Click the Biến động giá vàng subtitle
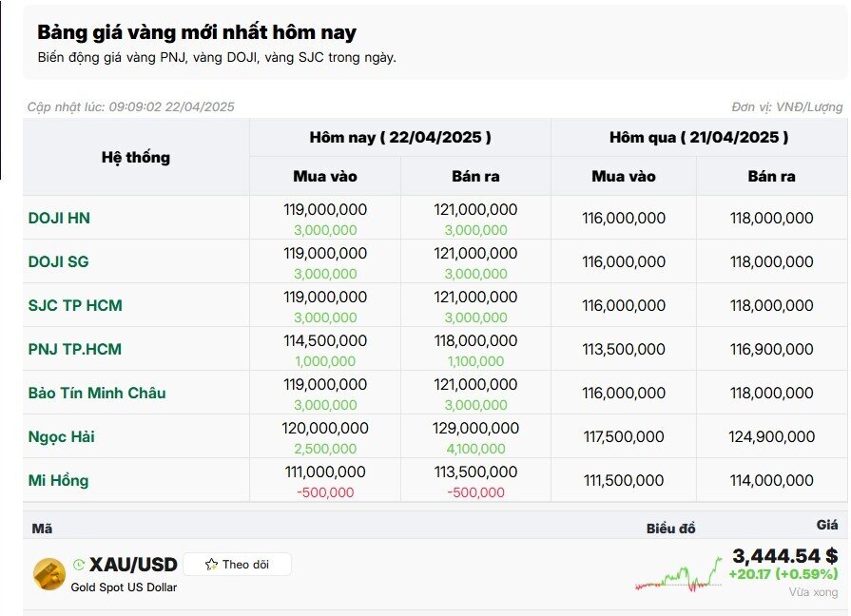851x616 pixels. [217, 58]
